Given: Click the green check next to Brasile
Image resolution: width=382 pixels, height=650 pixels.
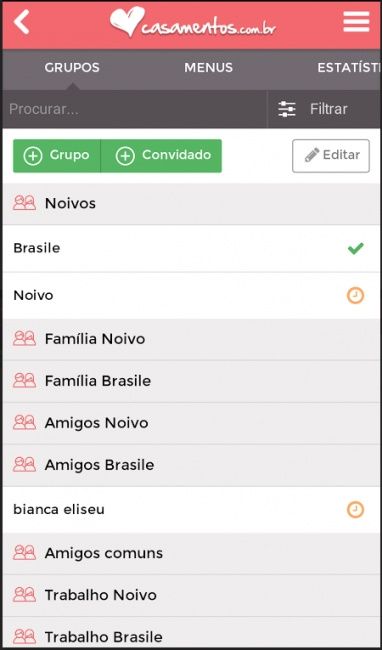Looking at the screenshot, I should click(x=355, y=248).
